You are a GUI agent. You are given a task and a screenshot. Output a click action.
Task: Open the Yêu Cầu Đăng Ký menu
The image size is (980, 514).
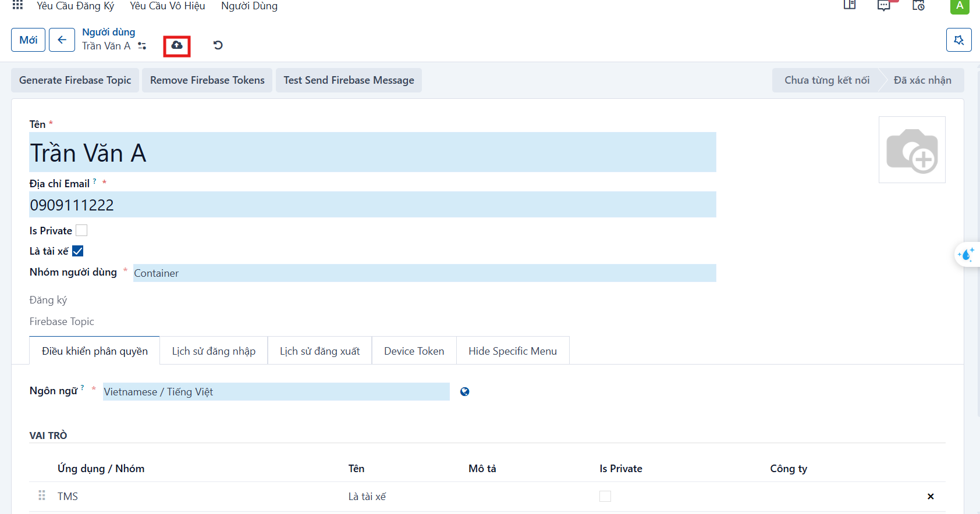[76, 6]
